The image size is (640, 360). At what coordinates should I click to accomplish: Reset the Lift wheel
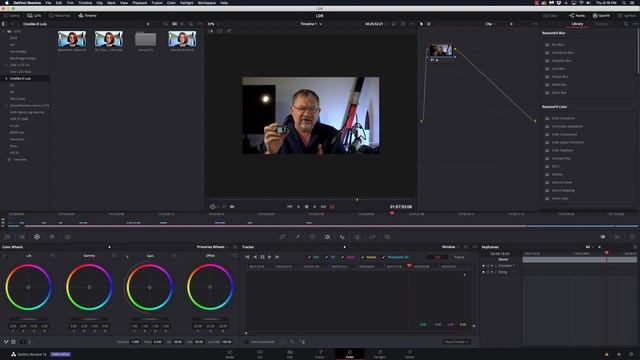[53, 256]
